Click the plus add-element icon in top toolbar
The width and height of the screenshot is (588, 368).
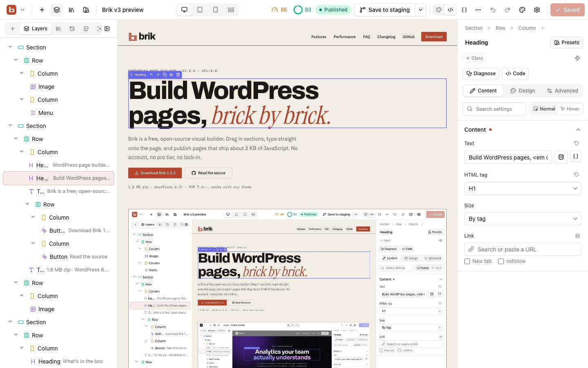click(x=42, y=10)
